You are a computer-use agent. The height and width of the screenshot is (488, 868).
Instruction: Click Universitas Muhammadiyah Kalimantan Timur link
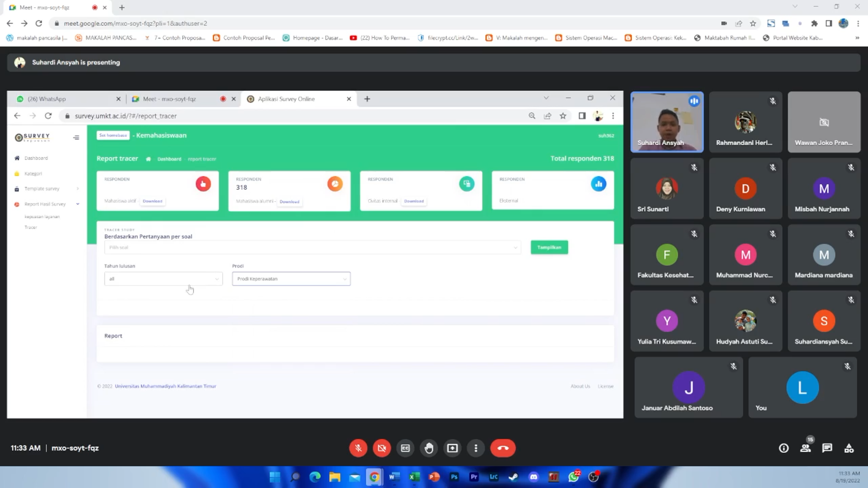click(x=165, y=386)
